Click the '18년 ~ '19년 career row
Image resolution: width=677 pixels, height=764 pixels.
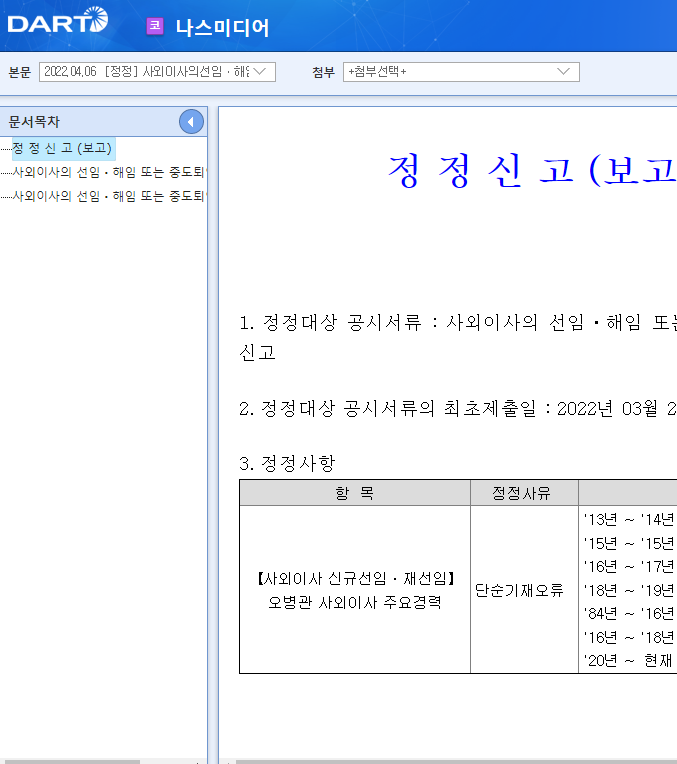coord(629,591)
